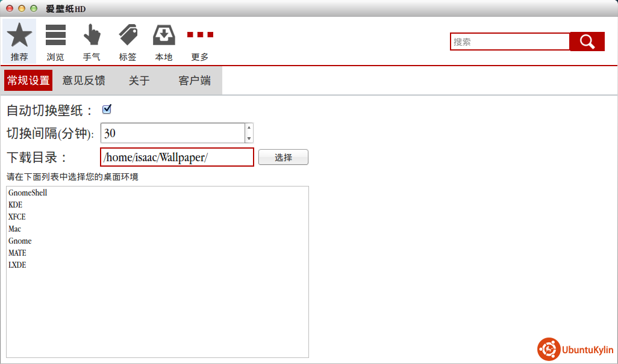Screen dimensions: 618x364
Task: Open the 客户端 tab
Action: [x=195, y=81]
